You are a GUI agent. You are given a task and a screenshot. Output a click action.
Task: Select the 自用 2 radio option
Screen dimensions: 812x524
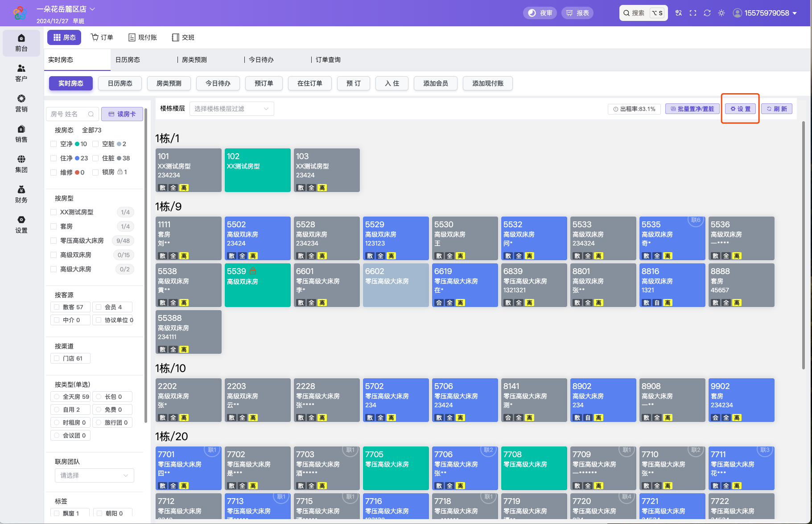point(57,409)
